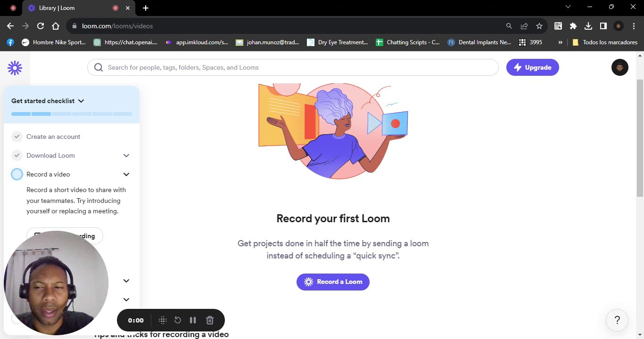The height and width of the screenshot is (339, 644).
Task: Open a new browser tab
Action: tap(146, 8)
